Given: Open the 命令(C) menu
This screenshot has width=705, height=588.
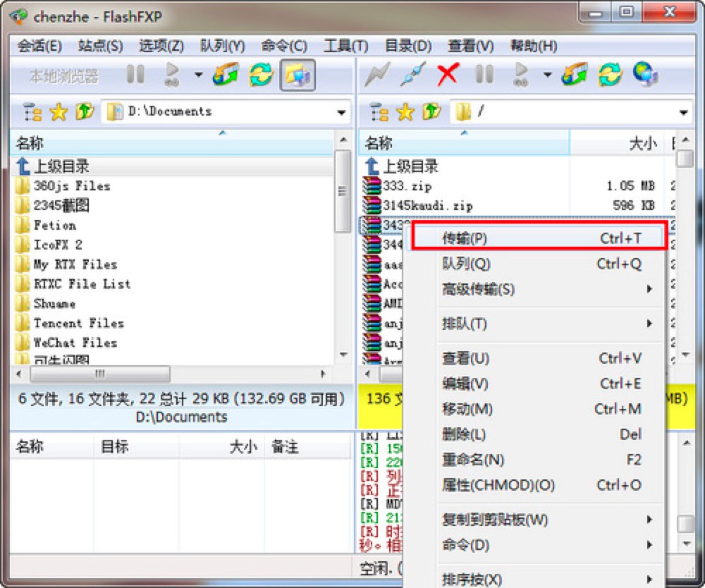Looking at the screenshot, I should click(x=284, y=46).
